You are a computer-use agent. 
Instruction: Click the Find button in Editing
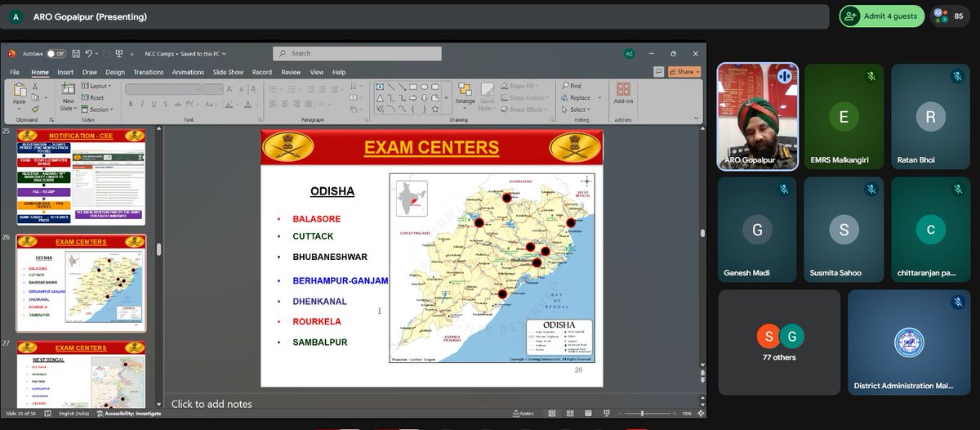point(571,86)
